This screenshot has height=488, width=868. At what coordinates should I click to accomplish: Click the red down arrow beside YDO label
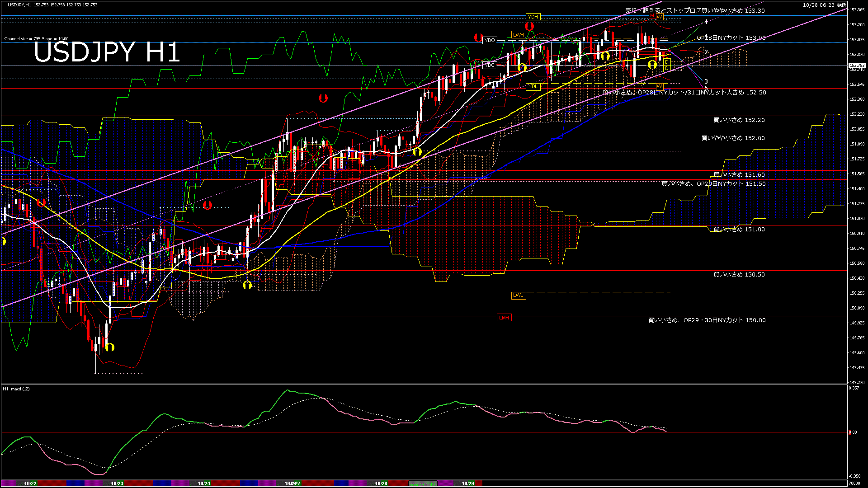(x=478, y=38)
